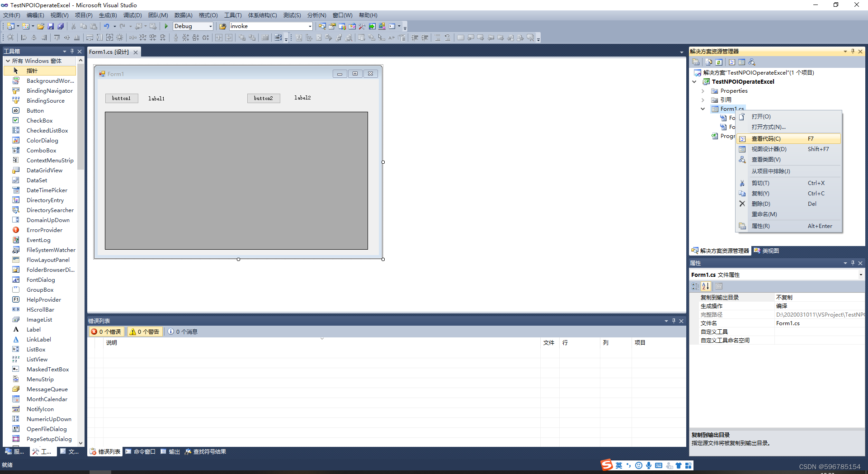Open the 文件(F) menu
The width and height of the screenshot is (868, 474).
12,15
